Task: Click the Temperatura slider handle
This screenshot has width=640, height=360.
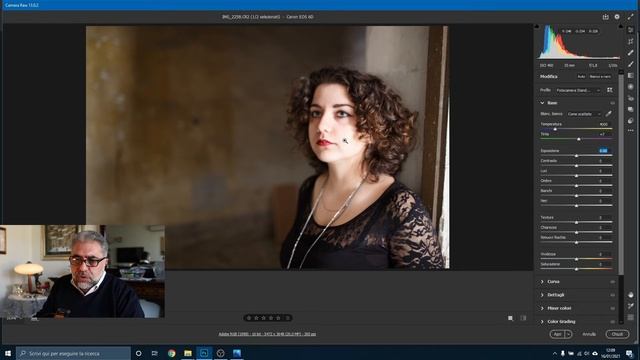Action: 555,129
